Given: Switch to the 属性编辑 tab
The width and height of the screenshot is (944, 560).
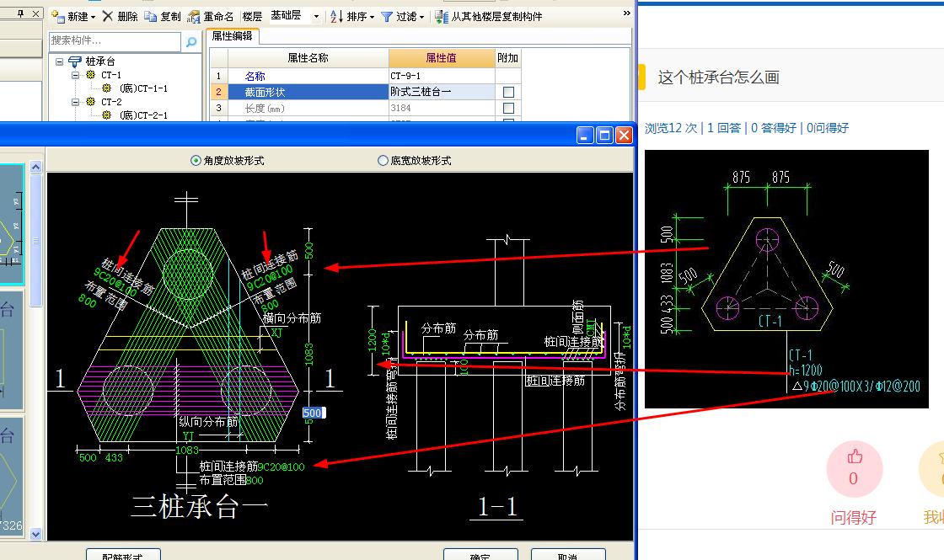Looking at the screenshot, I should [233, 36].
